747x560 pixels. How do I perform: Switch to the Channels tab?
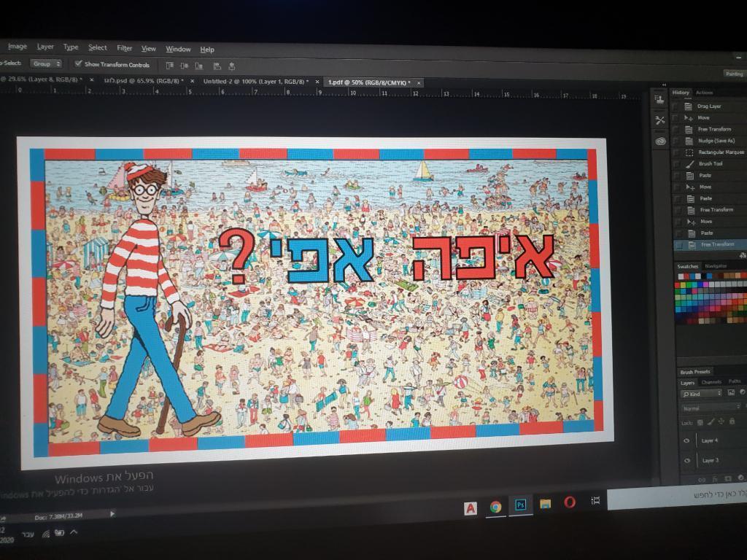(x=711, y=382)
